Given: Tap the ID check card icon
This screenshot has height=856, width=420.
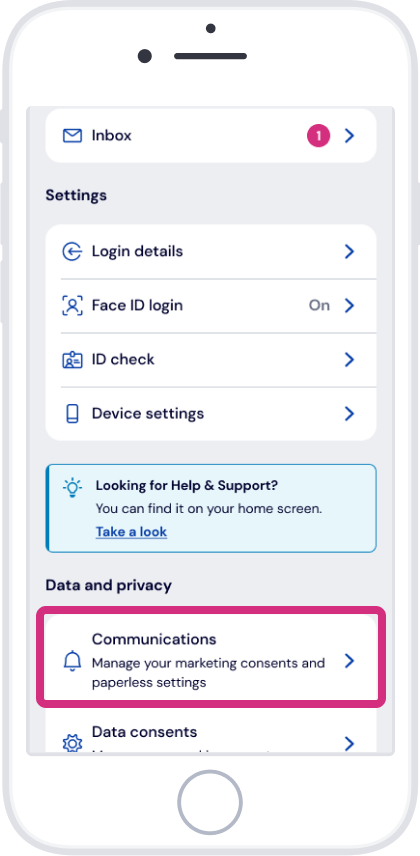Looking at the screenshot, I should [x=72, y=360].
